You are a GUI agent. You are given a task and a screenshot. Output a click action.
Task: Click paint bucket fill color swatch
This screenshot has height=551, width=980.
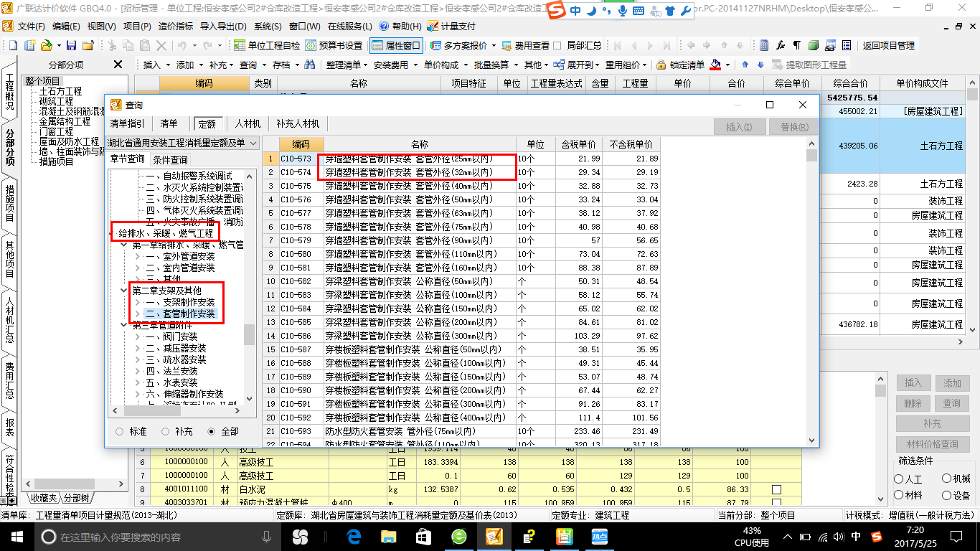pos(715,65)
